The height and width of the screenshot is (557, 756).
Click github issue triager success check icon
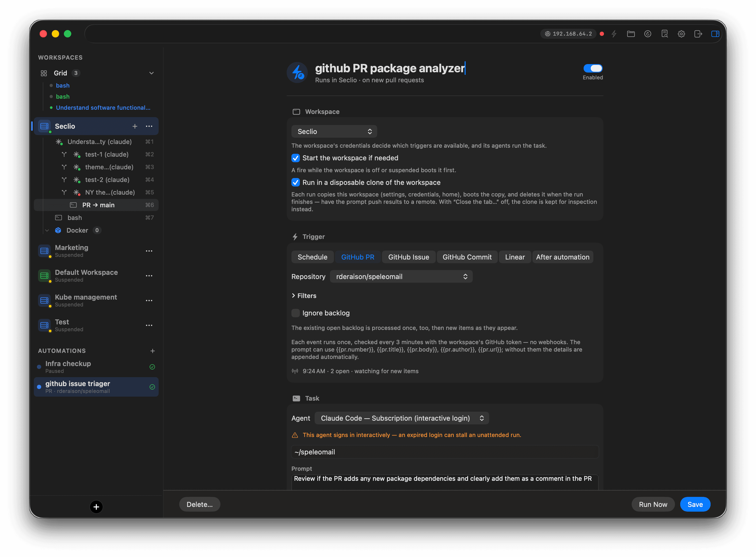point(152,387)
